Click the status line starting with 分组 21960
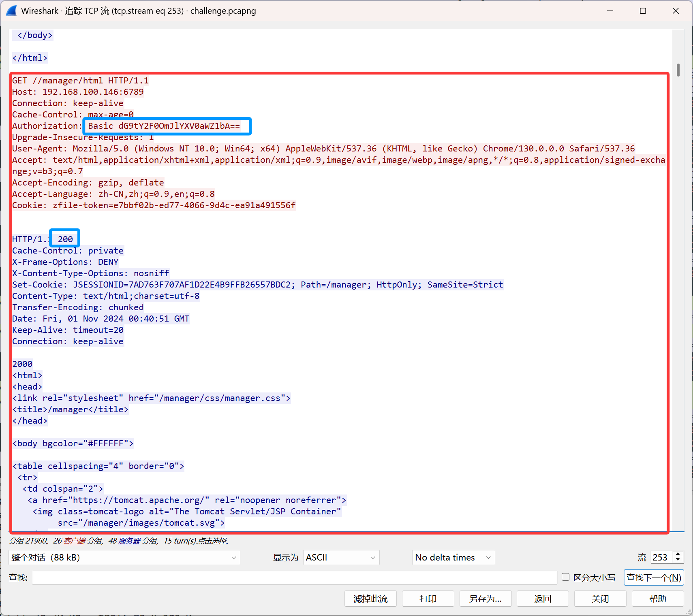The image size is (693, 616). click(120, 541)
